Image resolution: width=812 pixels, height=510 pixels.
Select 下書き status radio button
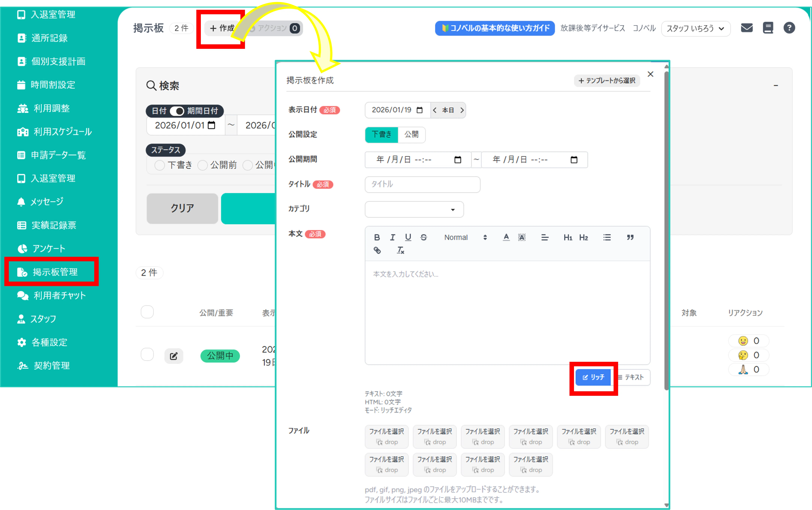click(159, 165)
